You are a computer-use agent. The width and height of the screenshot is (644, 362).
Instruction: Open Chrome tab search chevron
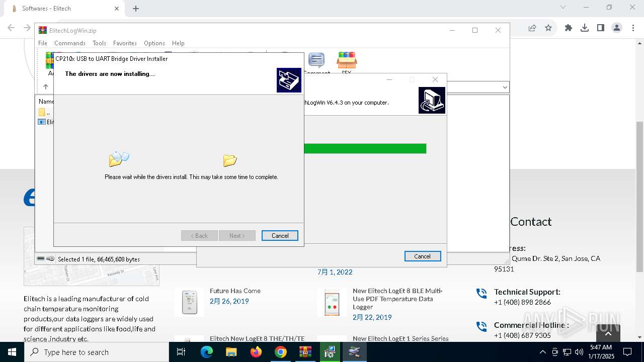pos(563,7)
